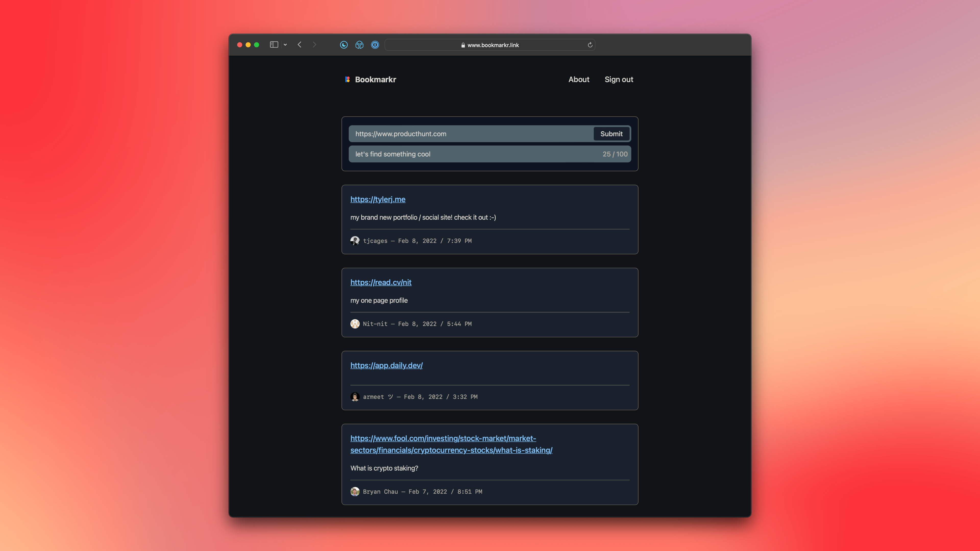Click the 1Password extension icon

tap(375, 44)
